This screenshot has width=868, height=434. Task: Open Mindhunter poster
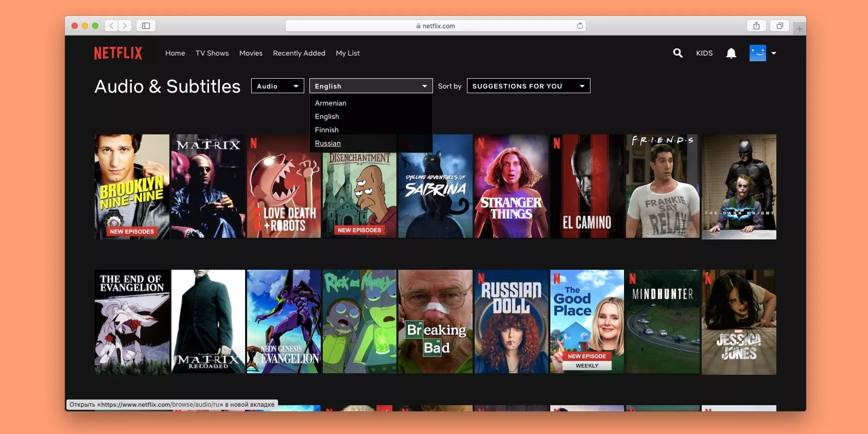coord(663,322)
